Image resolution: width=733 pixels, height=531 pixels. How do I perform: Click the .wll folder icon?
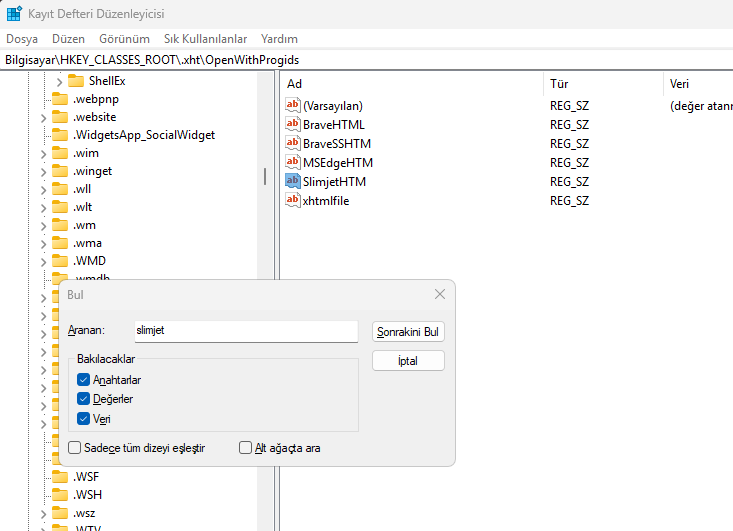[x=60, y=189]
